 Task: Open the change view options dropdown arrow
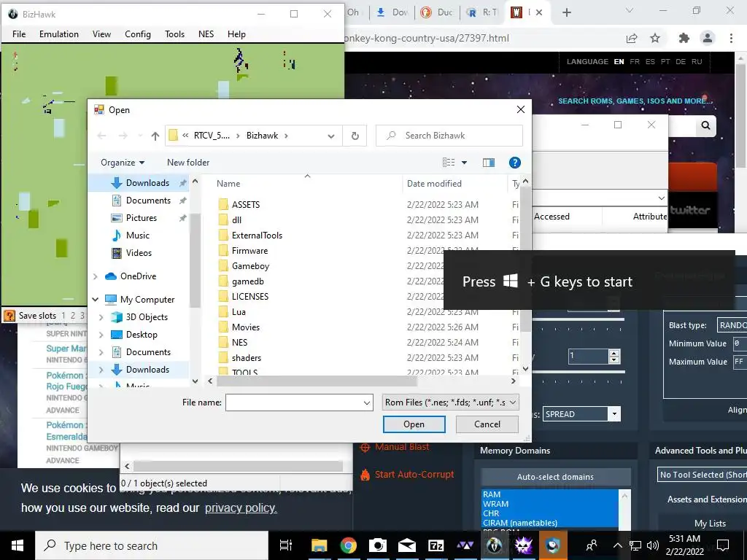point(464,163)
